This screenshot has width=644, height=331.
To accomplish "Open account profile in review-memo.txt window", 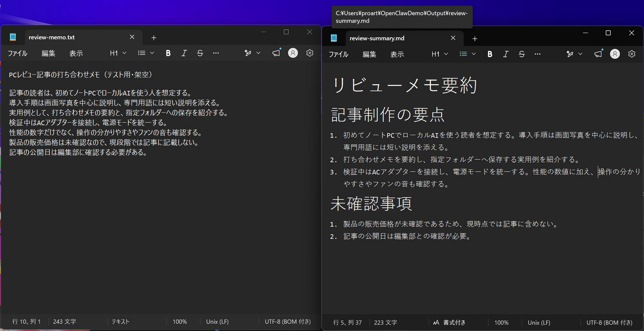I will coord(293,53).
